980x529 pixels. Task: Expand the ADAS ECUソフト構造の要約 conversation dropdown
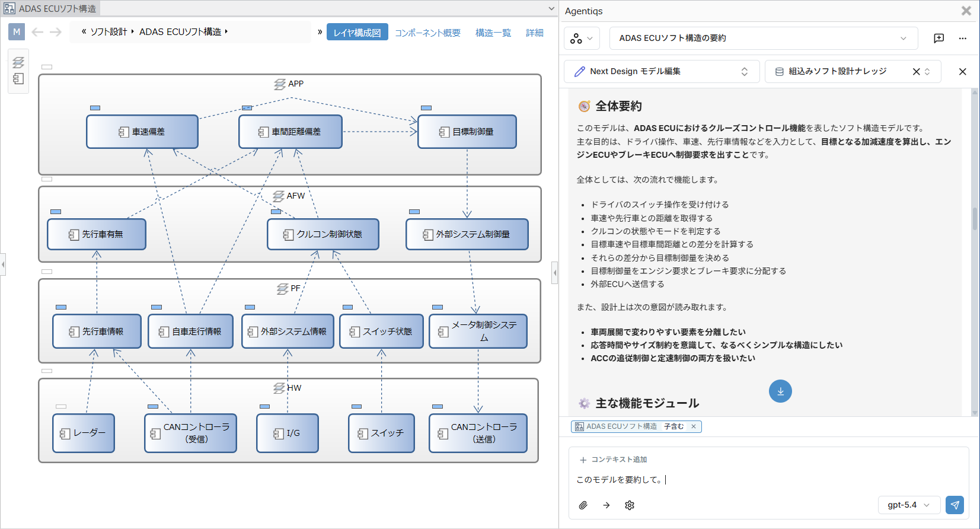tap(764, 38)
